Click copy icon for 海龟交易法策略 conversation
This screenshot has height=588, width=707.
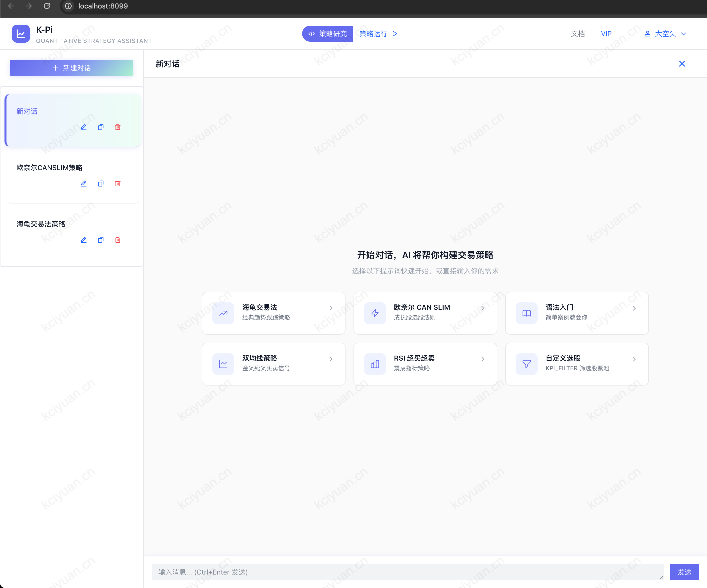[101, 240]
